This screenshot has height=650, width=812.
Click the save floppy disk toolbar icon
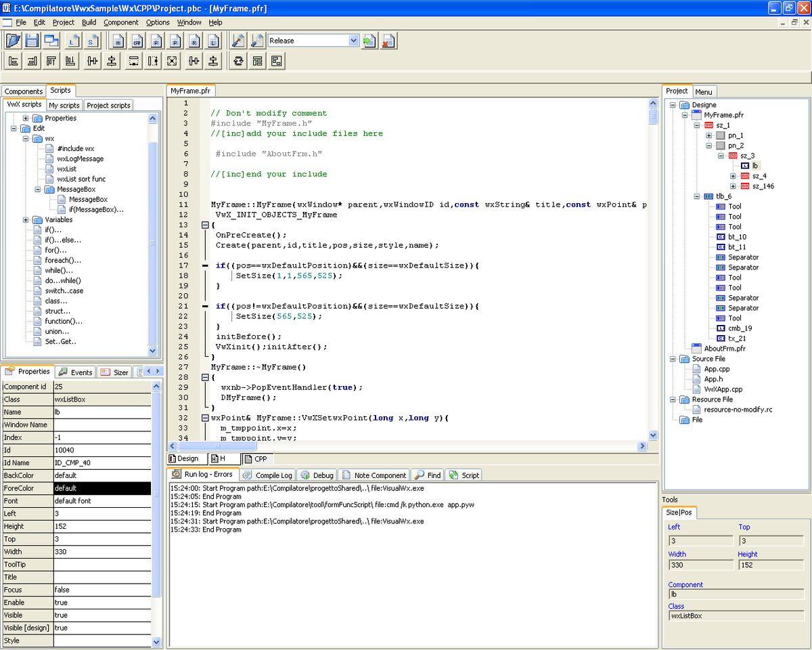point(32,41)
